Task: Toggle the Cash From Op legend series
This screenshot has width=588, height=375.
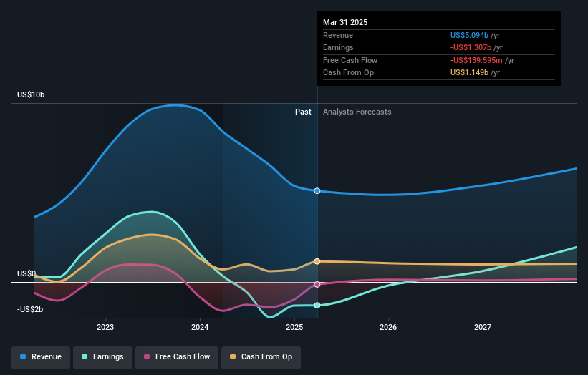Action: [261, 357]
